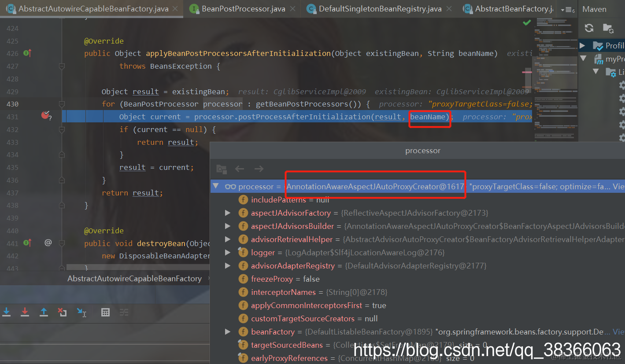Image resolution: width=625 pixels, height=364 pixels.
Task: Toggle code folding at line 434
Action: pyautogui.click(x=62, y=154)
